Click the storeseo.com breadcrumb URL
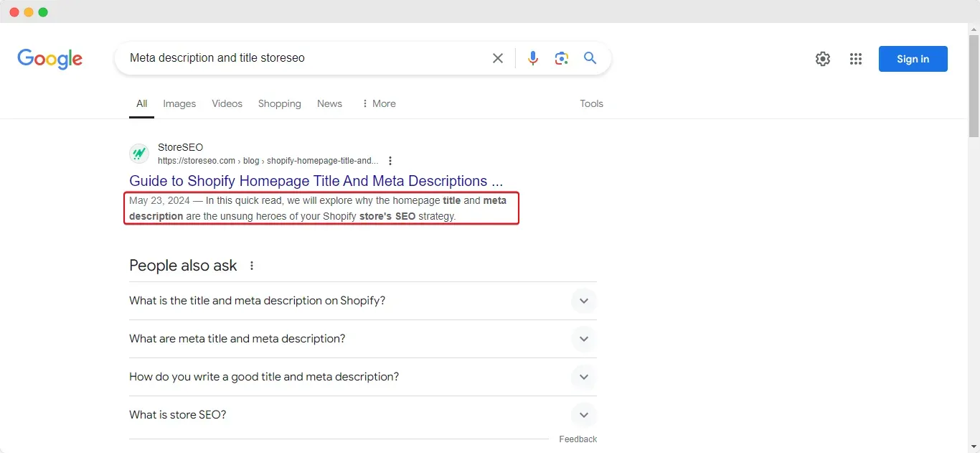The width and height of the screenshot is (980, 453). click(x=268, y=161)
